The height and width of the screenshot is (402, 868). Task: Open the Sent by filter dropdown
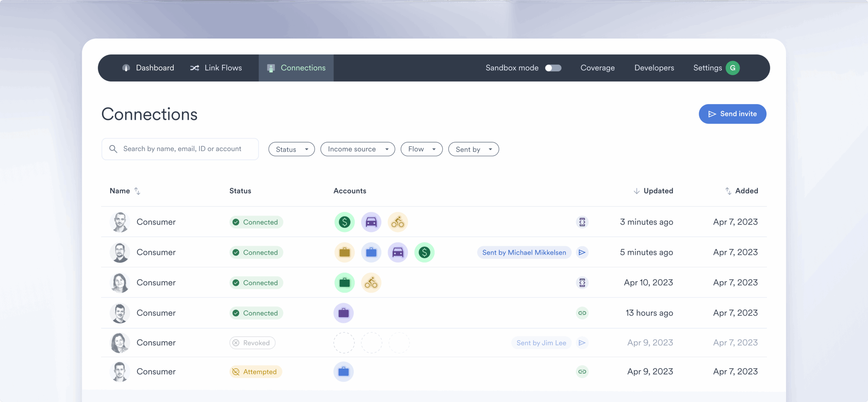coord(474,149)
